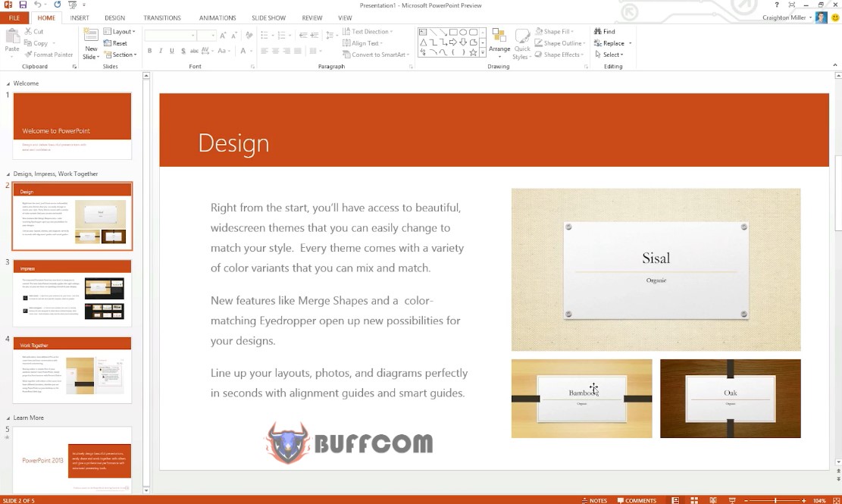Open the font size combo box

[206, 36]
